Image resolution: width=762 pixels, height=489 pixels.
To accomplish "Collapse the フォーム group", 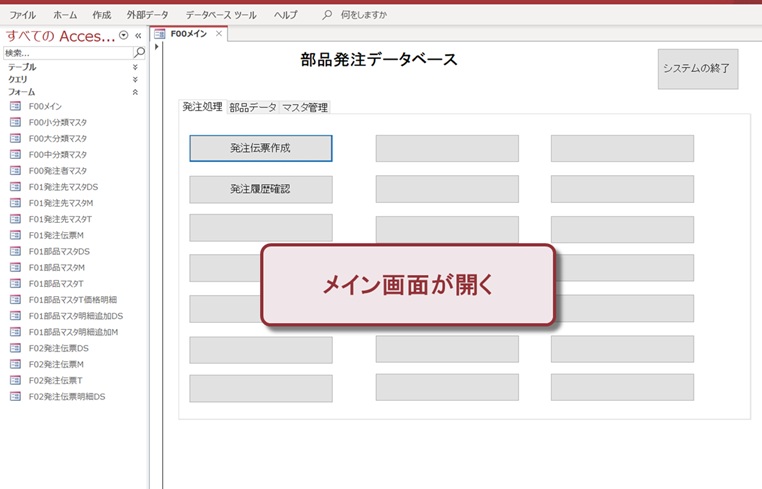I will (x=135, y=92).
